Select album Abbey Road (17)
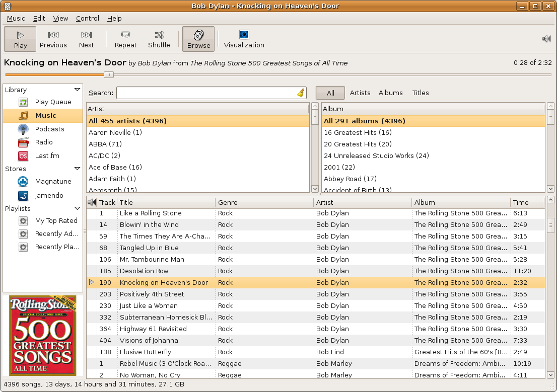The image size is (557, 392). tap(433, 179)
